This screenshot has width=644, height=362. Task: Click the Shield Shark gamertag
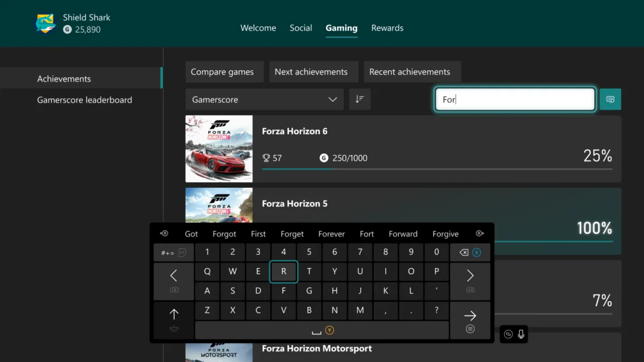86,17
